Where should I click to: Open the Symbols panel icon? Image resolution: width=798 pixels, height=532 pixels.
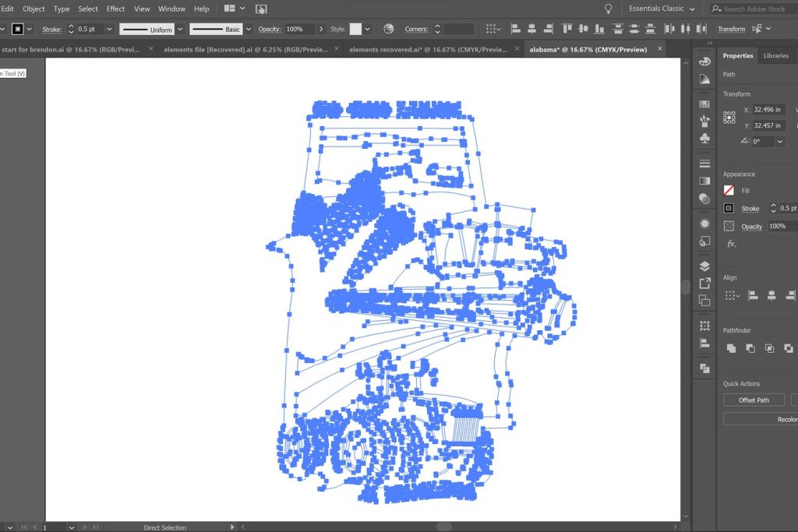(704, 139)
